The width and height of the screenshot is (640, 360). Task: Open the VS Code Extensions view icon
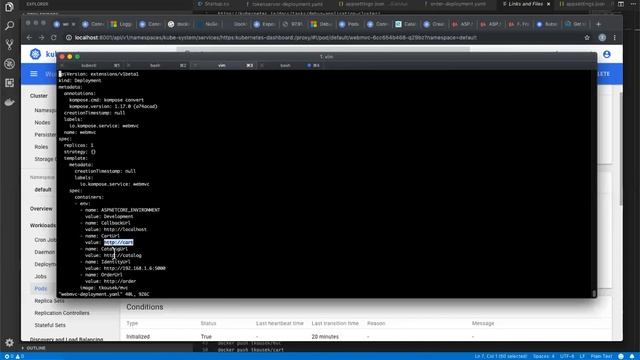pos(9,83)
